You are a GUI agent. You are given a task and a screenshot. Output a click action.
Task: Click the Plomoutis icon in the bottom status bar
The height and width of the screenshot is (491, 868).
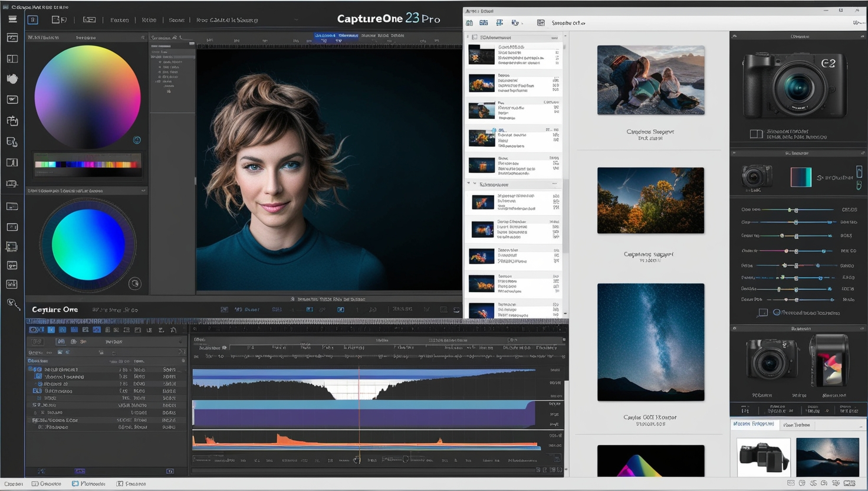pyautogui.click(x=75, y=484)
